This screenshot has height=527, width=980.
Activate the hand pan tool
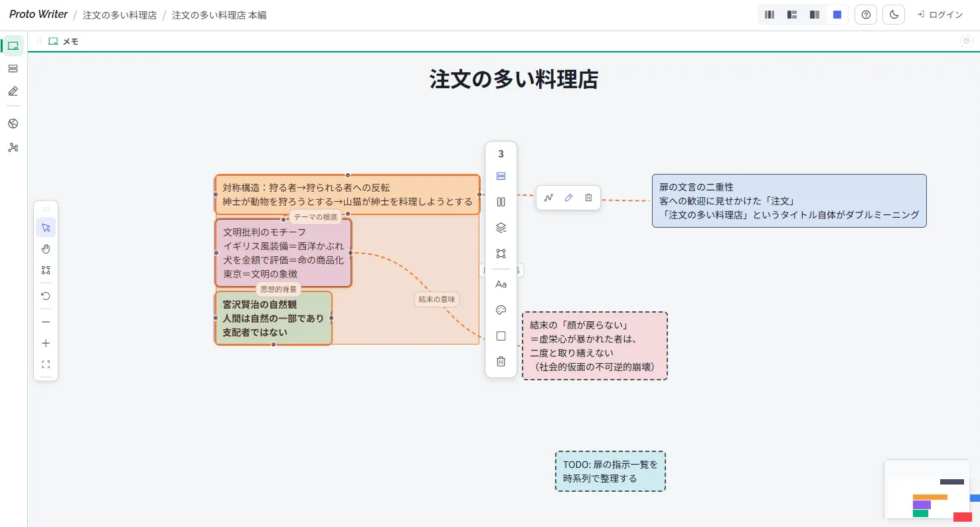point(46,249)
